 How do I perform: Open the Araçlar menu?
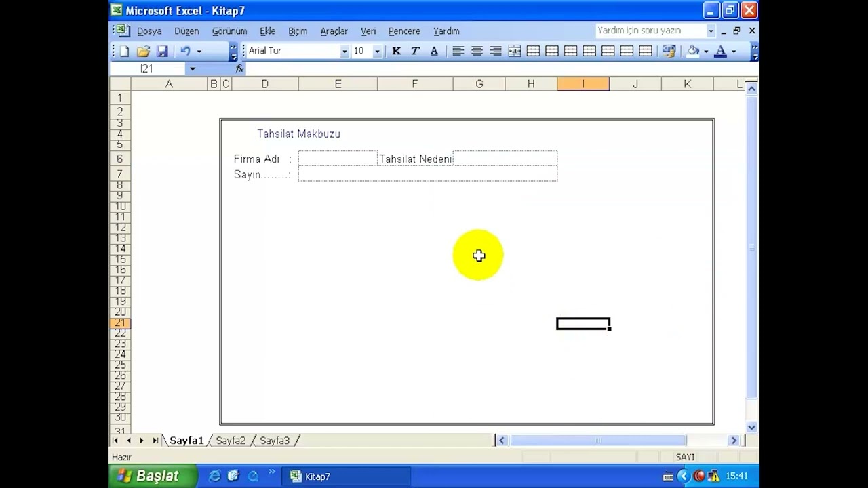coord(334,31)
